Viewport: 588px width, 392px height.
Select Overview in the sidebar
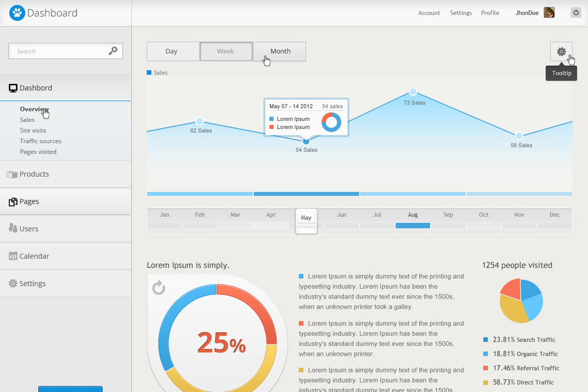tap(34, 109)
